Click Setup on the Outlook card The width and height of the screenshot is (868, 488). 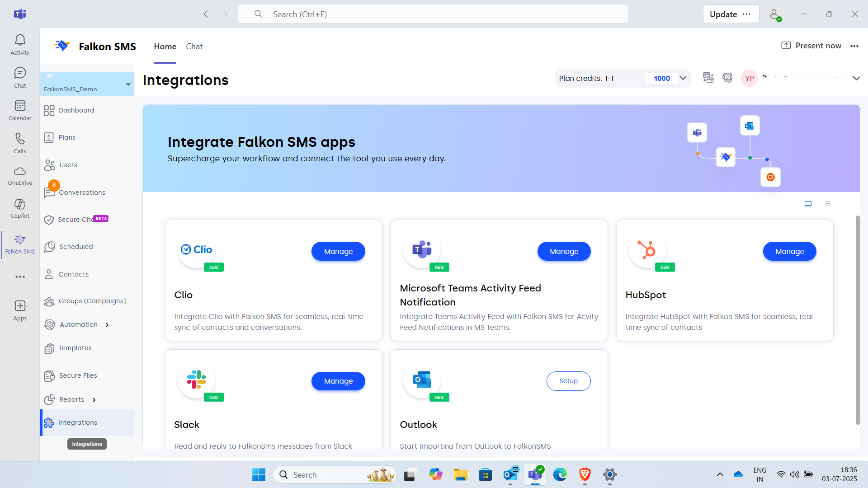(x=568, y=381)
